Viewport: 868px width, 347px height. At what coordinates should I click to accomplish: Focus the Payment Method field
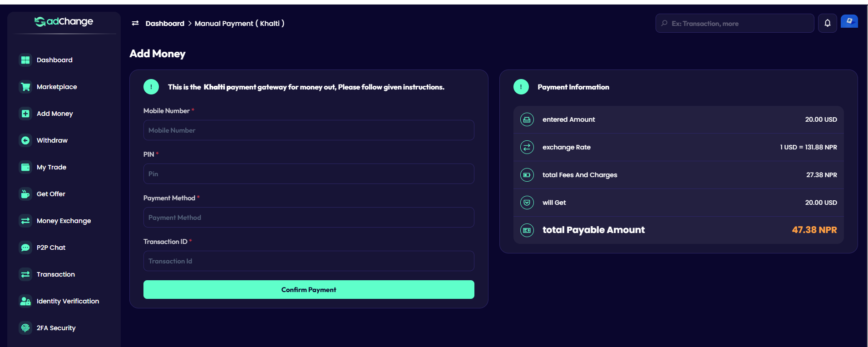pos(309,218)
